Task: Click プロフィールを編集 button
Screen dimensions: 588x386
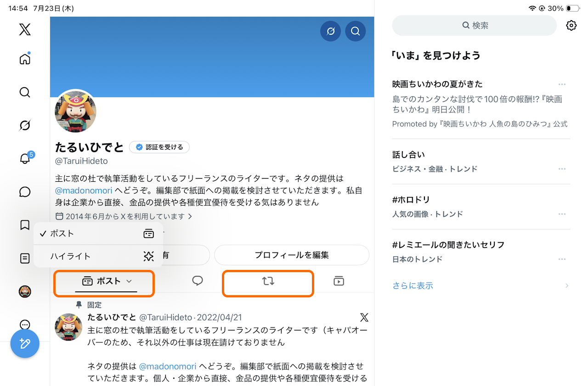Action: (x=292, y=255)
